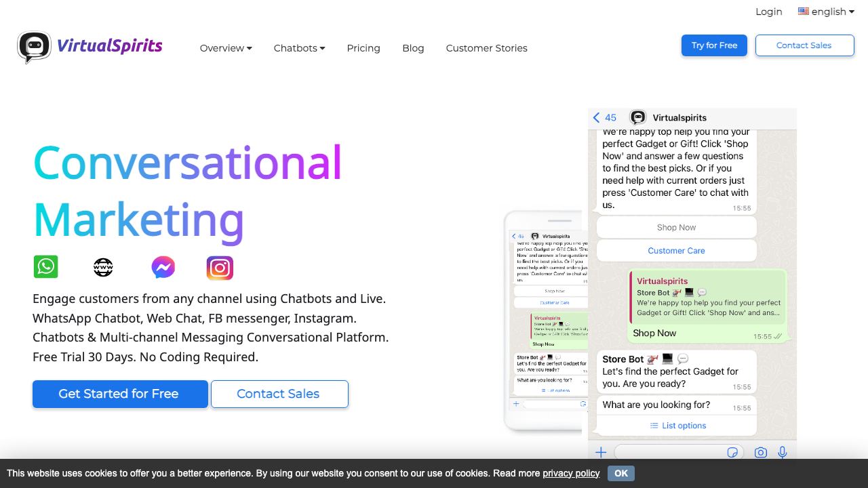This screenshot has width=868, height=488.
Task: Open the Pricing page
Action: (x=363, y=48)
